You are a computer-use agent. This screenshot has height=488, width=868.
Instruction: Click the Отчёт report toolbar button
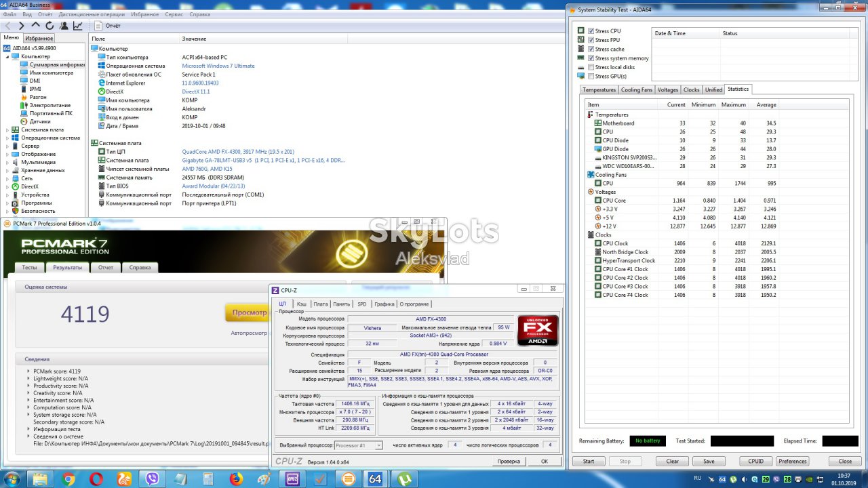click(108, 26)
